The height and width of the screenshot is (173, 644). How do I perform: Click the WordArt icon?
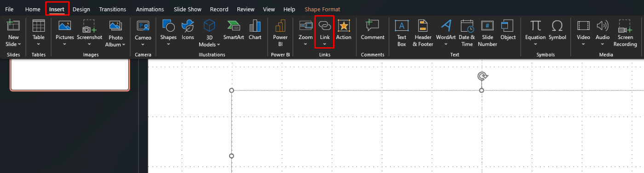click(x=446, y=26)
